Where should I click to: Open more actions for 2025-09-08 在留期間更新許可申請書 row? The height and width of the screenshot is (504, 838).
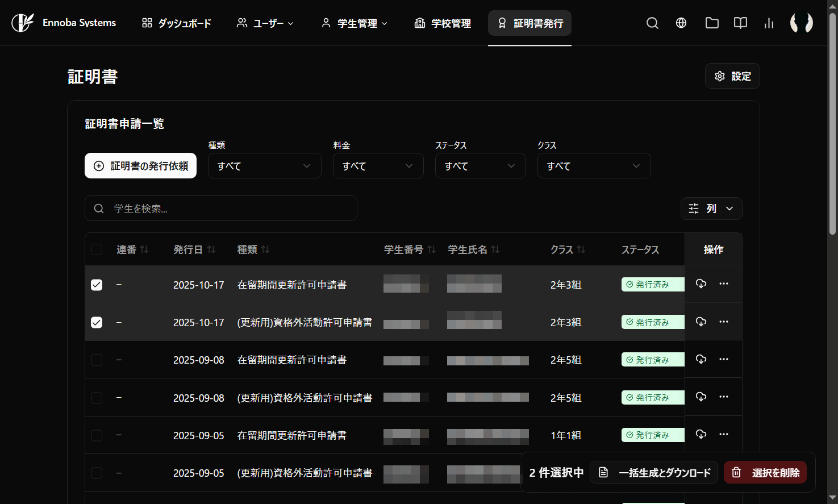(723, 359)
